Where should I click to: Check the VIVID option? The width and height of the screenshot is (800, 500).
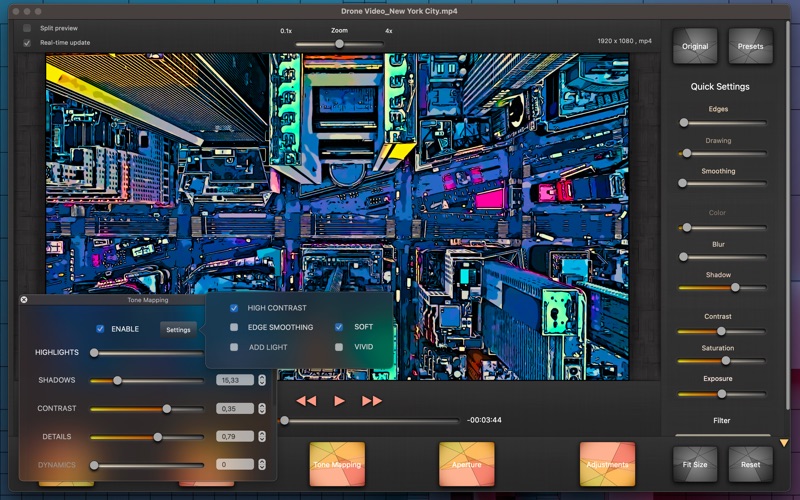tap(339, 347)
